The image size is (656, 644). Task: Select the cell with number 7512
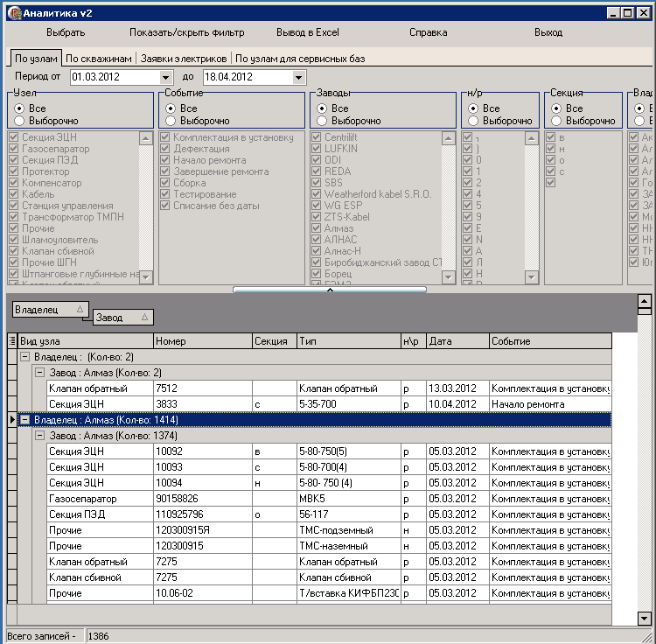(203, 388)
